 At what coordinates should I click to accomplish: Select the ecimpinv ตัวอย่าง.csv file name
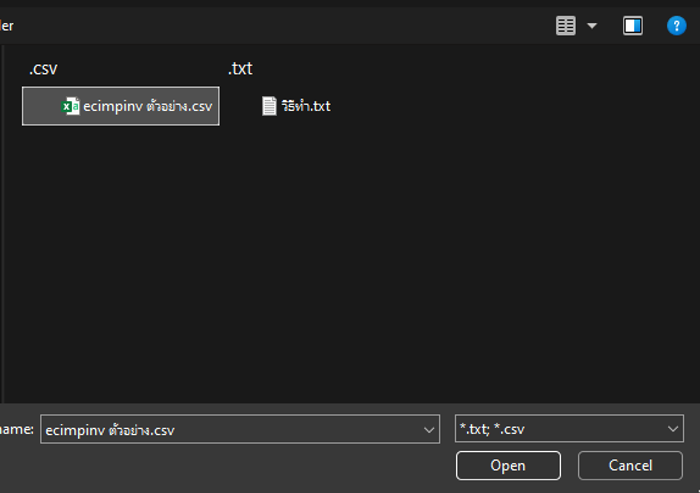(147, 106)
